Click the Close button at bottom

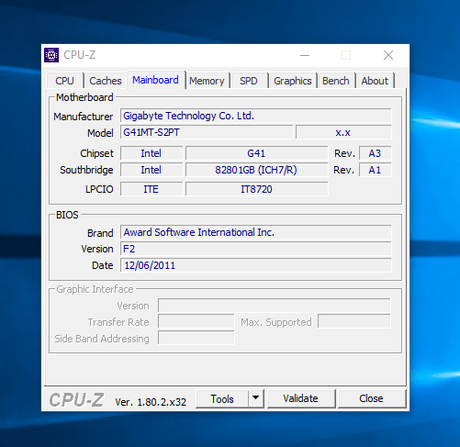[x=371, y=398]
